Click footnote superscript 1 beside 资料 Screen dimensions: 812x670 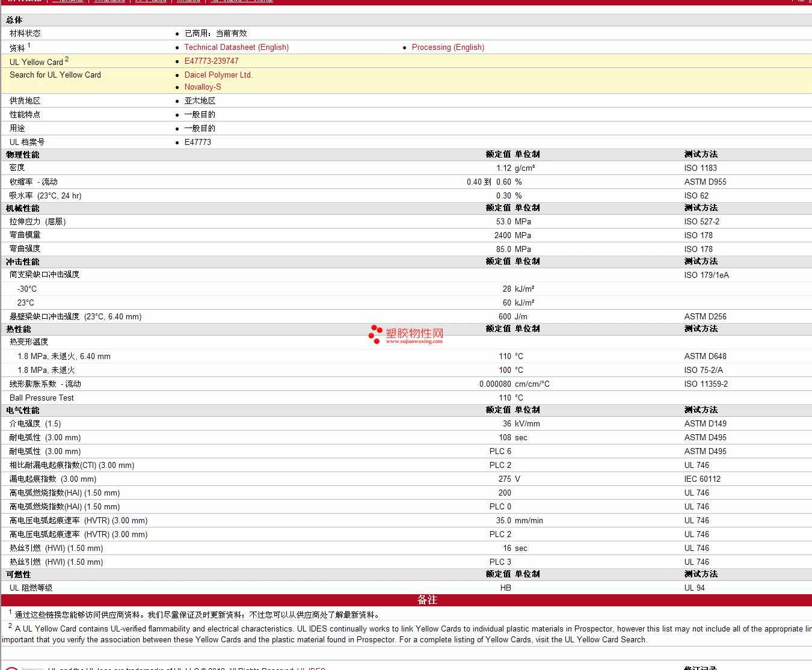tap(29, 45)
